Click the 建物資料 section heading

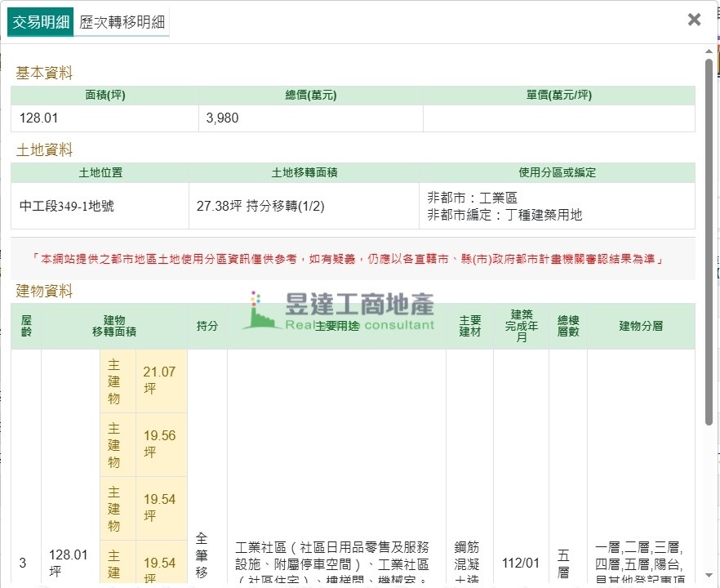[x=44, y=291]
